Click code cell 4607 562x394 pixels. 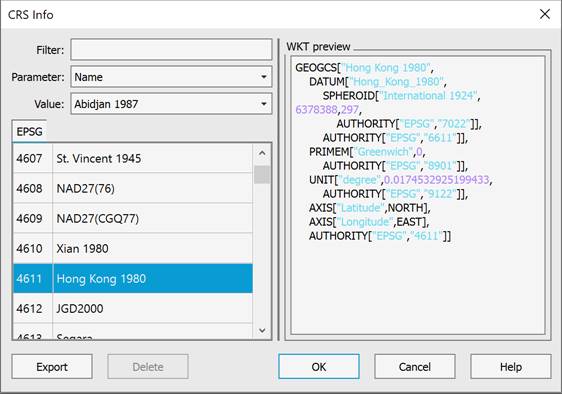pyautogui.click(x=33, y=158)
